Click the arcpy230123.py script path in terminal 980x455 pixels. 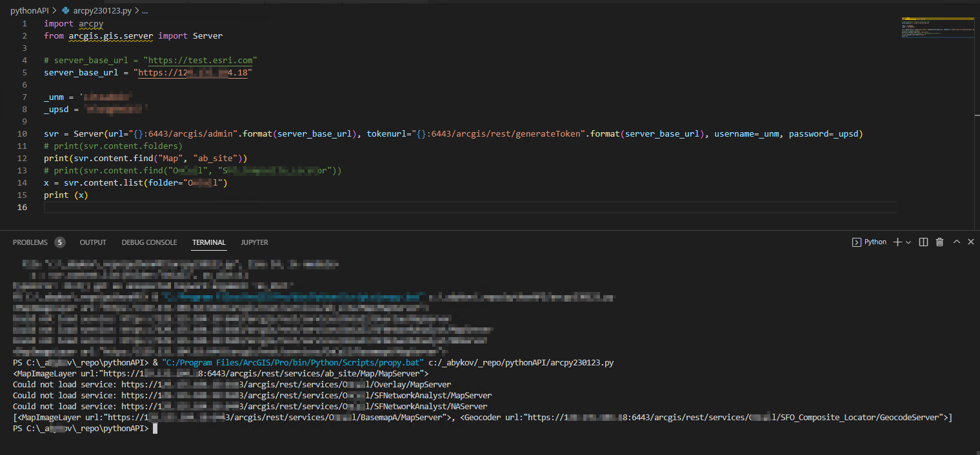click(x=521, y=363)
